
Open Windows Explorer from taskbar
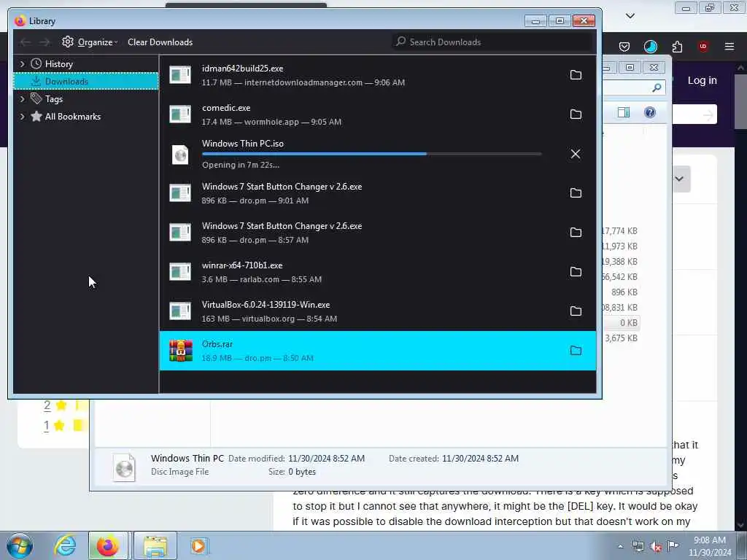[x=155, y=545]
